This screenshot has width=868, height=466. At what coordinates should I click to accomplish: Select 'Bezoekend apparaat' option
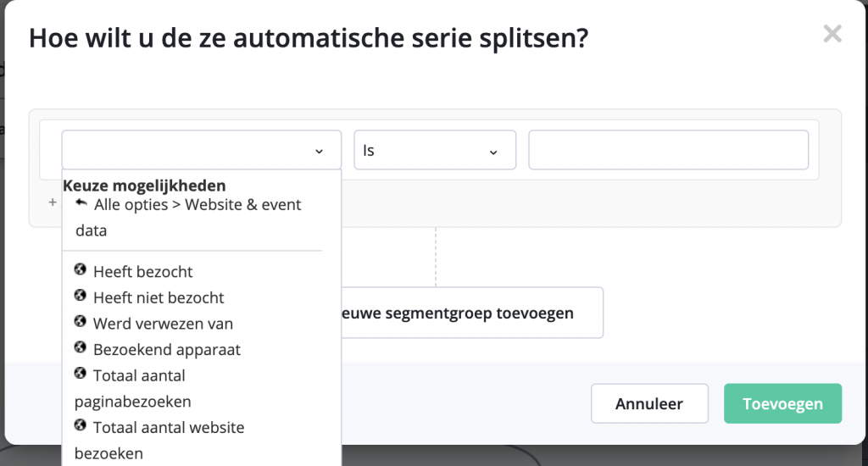tap(167, 350)
